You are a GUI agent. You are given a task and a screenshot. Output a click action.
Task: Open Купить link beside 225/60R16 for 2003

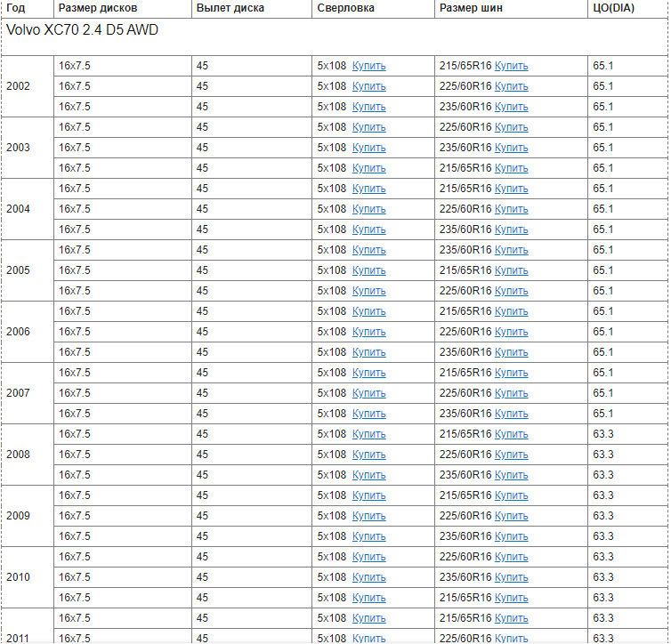click(512, 127)
